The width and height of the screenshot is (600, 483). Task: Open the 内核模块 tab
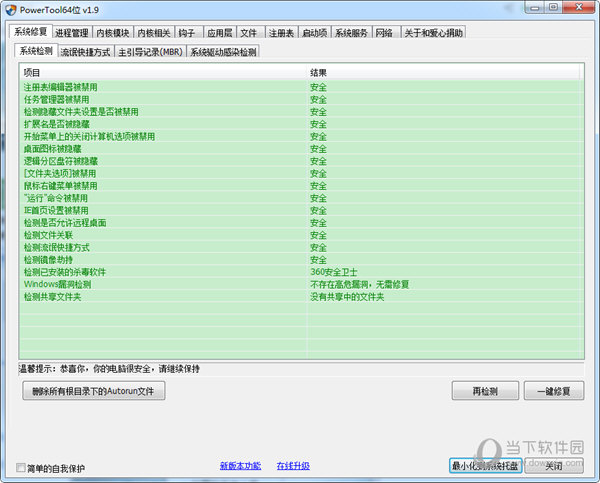click(x=113, y=33)
